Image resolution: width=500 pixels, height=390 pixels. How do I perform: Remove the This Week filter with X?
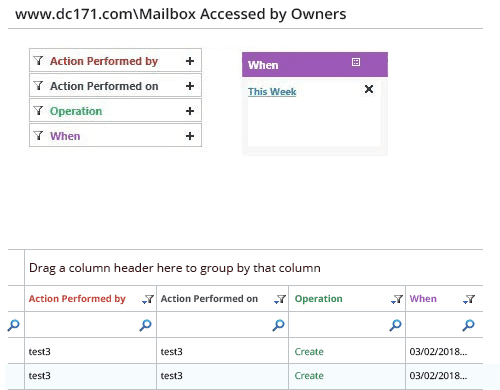tap(369, 89)
